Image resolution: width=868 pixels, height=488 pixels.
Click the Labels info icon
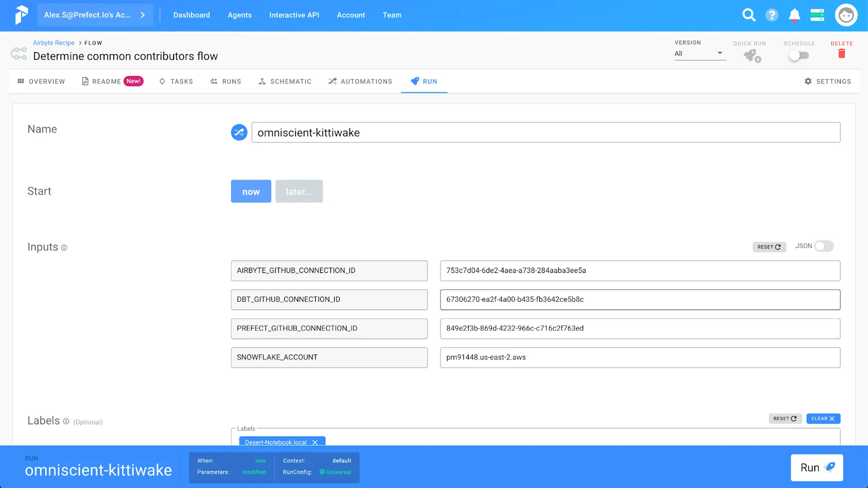(66, 421)
